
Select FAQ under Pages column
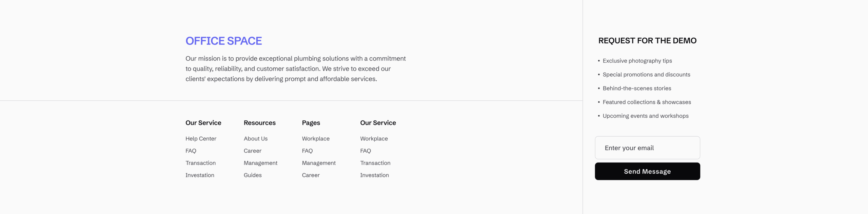307,151
